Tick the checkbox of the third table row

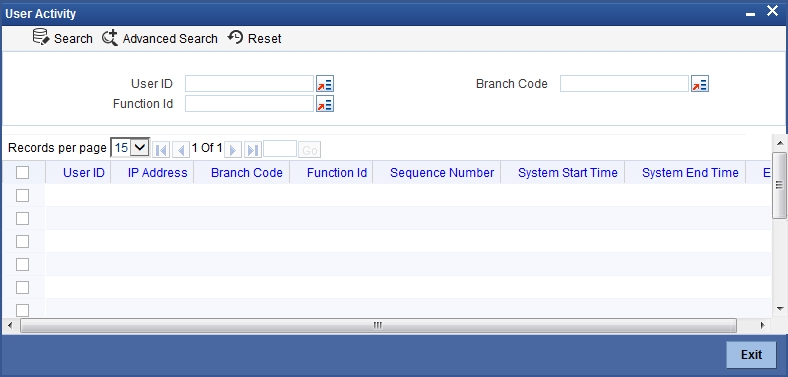[x=23, y=241]
